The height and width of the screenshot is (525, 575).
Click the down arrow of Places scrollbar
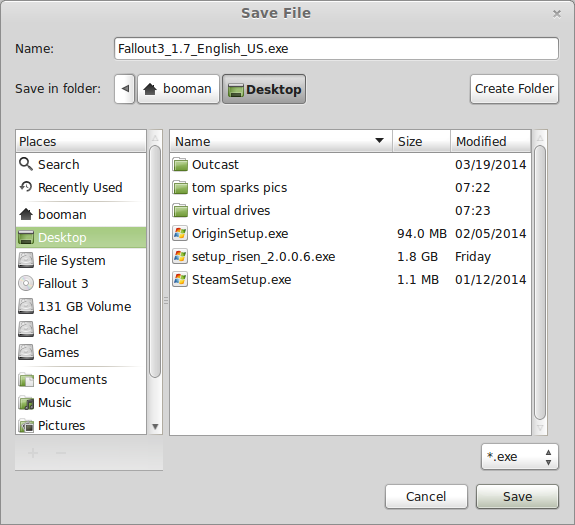[x=155, y=426]
